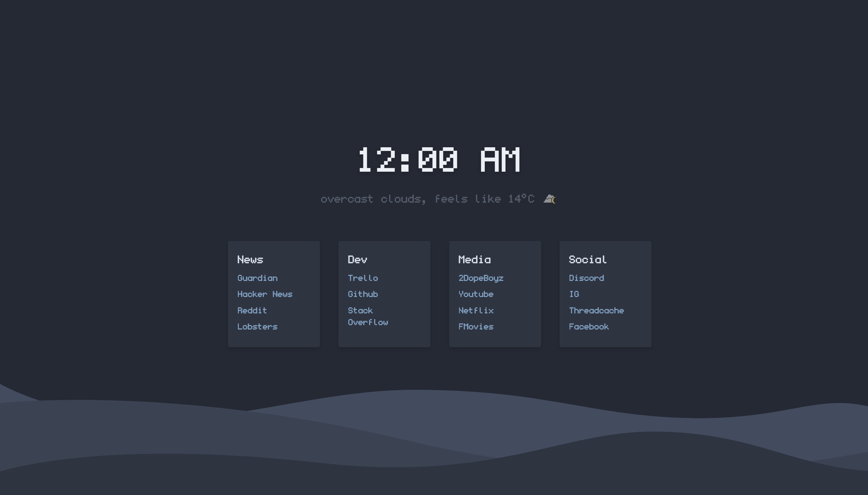Open Threadcache social page
The width and height of the screenshot is (868, 495).
pos(597,310)
